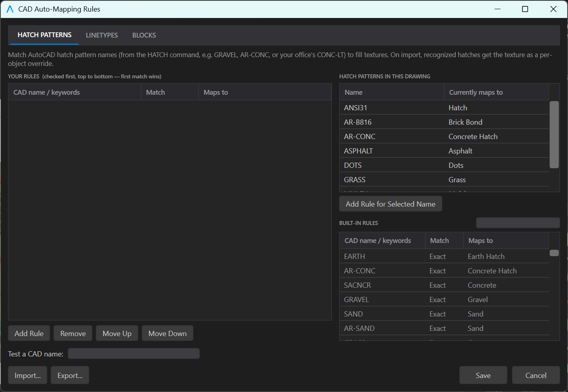The image size is (568, 392).
Task: Focus the Test a CAD name field
Action: pos(134,354)
